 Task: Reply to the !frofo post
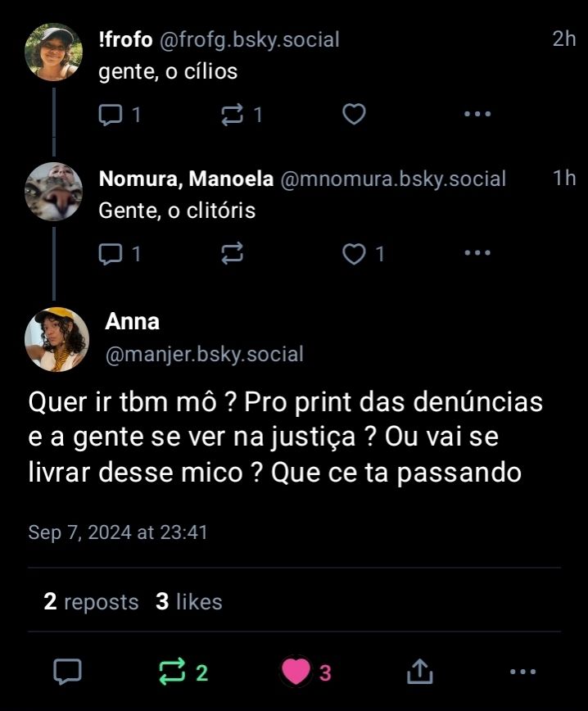110,115
